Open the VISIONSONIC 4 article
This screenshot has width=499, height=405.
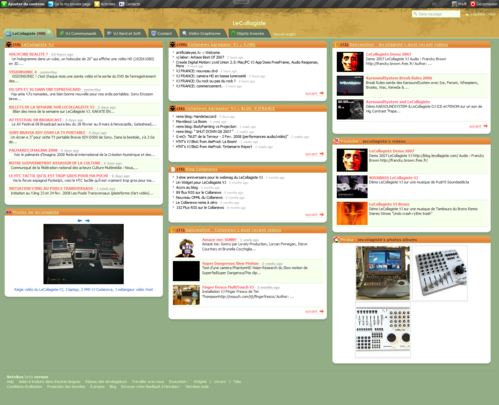pos(23,72)
